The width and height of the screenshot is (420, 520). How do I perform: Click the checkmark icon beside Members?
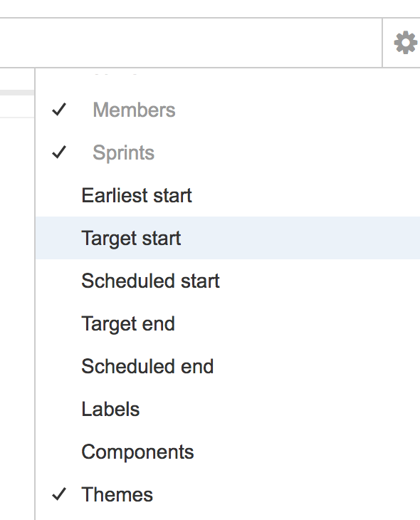(x=59, y=110)
